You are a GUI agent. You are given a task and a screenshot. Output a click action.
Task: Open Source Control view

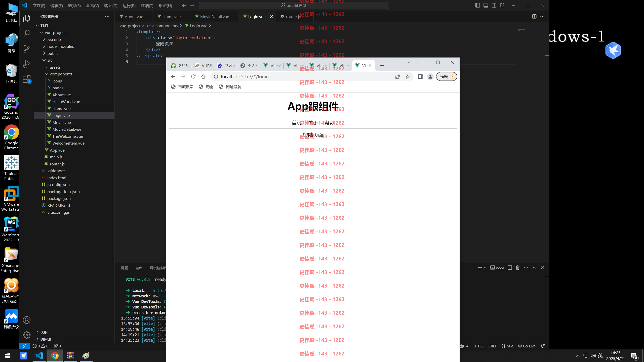(x=27, y=49)
